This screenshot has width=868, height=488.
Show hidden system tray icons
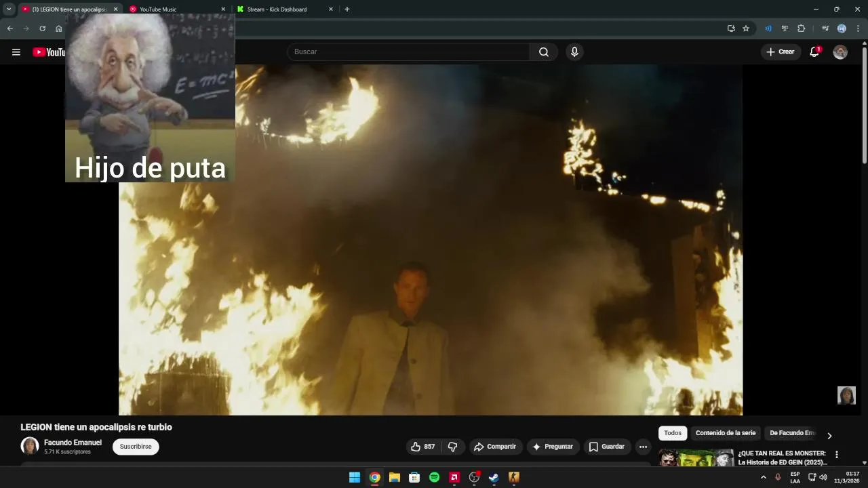coord(764,477)
